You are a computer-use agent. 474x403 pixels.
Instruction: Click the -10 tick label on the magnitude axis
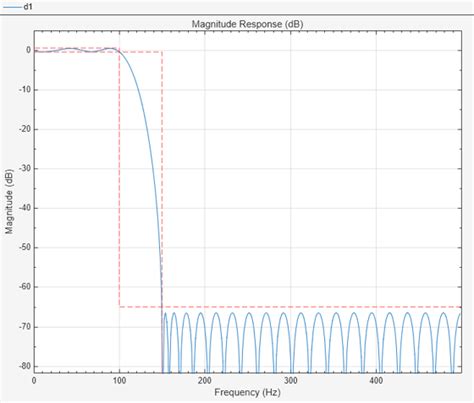[x=24, y=90]
